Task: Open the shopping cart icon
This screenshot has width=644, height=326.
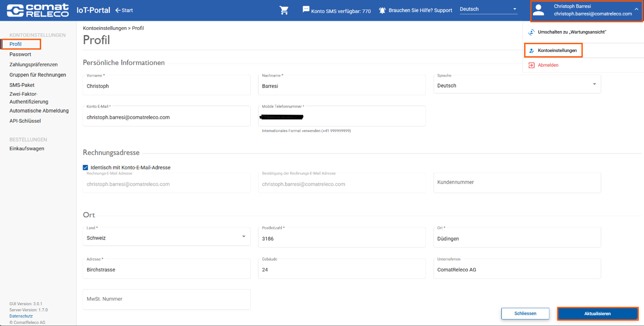Action: [284, 10]
